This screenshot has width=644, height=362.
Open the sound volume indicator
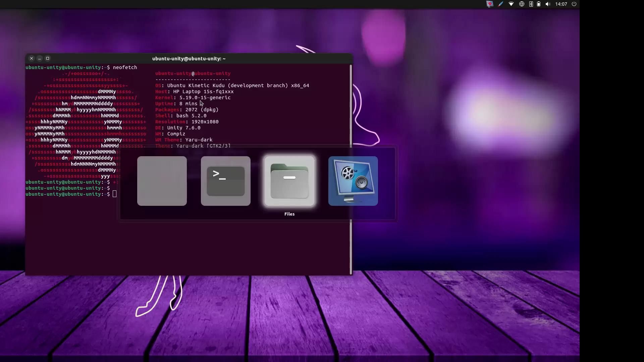[548, 4]
